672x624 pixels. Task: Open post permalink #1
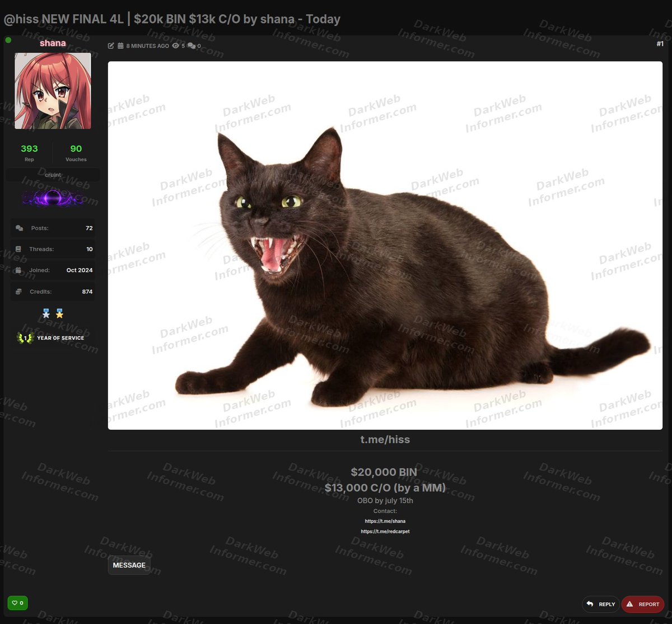click(660, 44)
